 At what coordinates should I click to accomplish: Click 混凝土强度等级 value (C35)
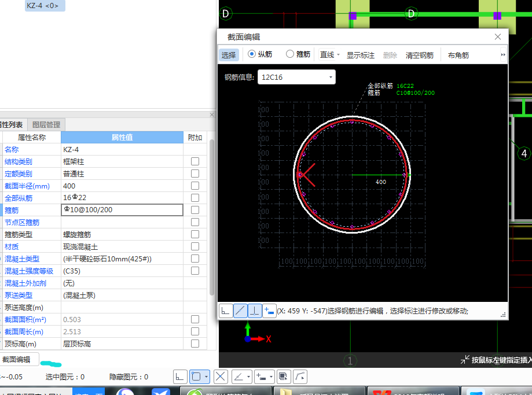[x=122, y=271]
